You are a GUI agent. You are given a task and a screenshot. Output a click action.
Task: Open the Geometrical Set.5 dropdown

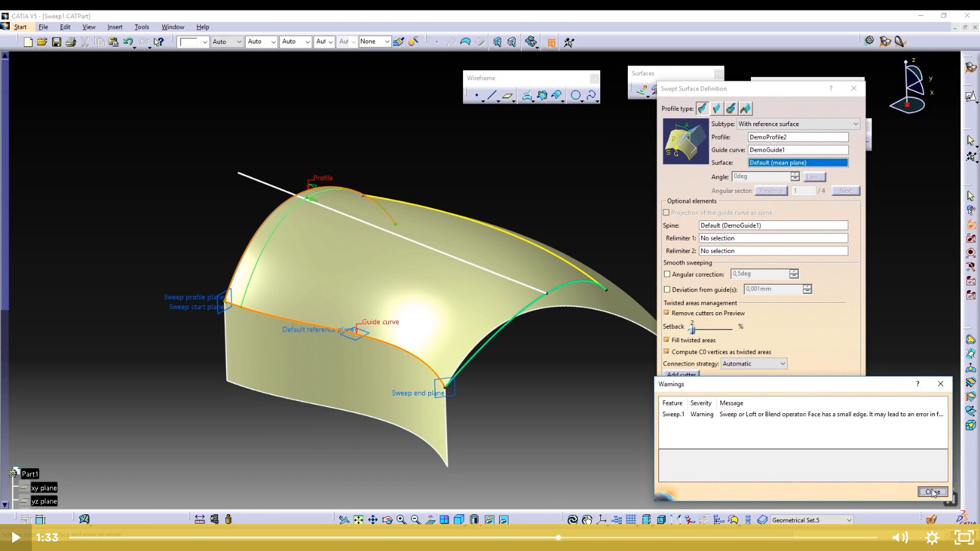[811, 520]
